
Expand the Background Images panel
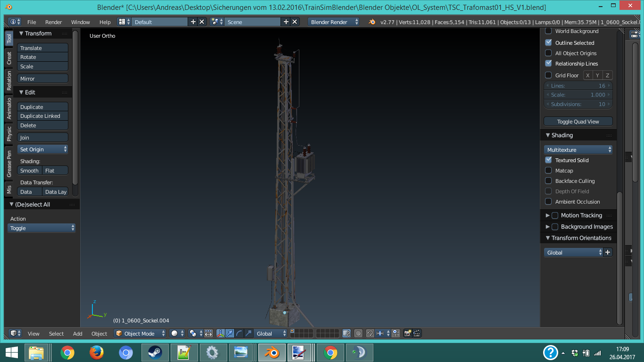tap(547, 227)
